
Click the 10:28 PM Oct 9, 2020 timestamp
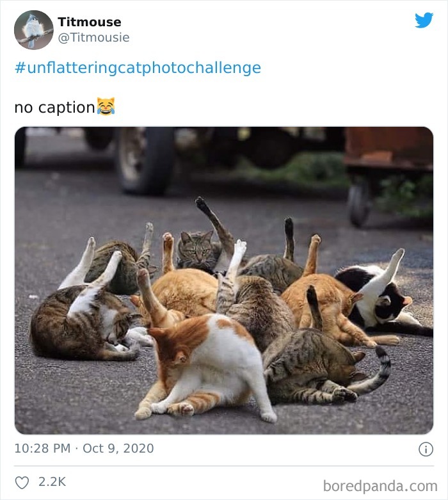[84, 448]
